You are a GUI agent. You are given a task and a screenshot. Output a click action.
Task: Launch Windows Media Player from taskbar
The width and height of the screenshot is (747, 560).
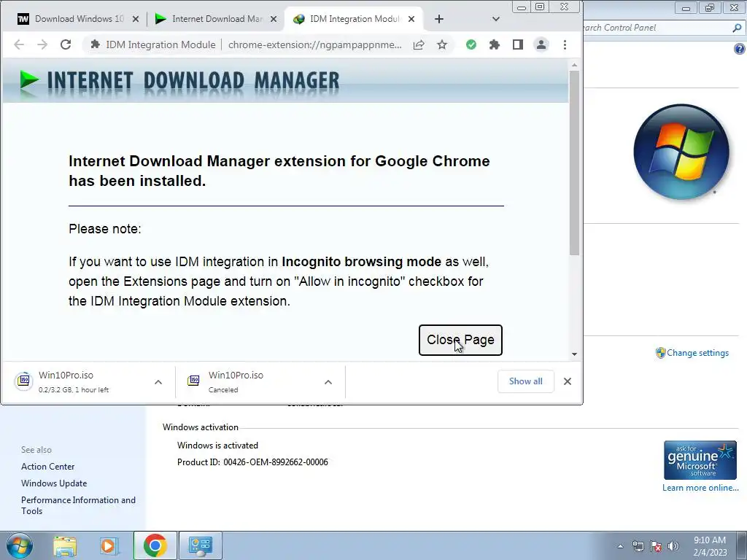(108, 545)
